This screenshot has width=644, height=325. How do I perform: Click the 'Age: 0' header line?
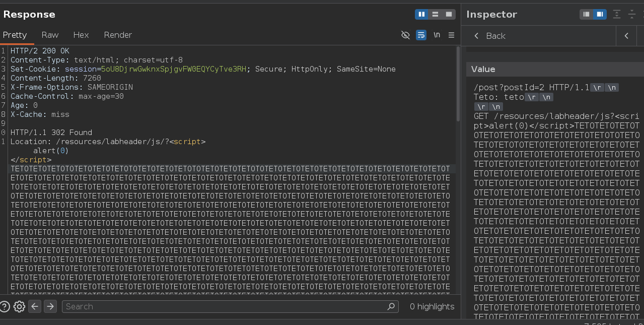pos(24,105)
